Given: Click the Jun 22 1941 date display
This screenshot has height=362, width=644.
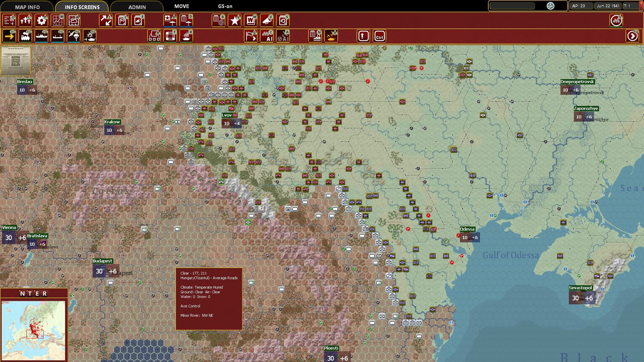Looking at the screenshot, I should point(608,6).
